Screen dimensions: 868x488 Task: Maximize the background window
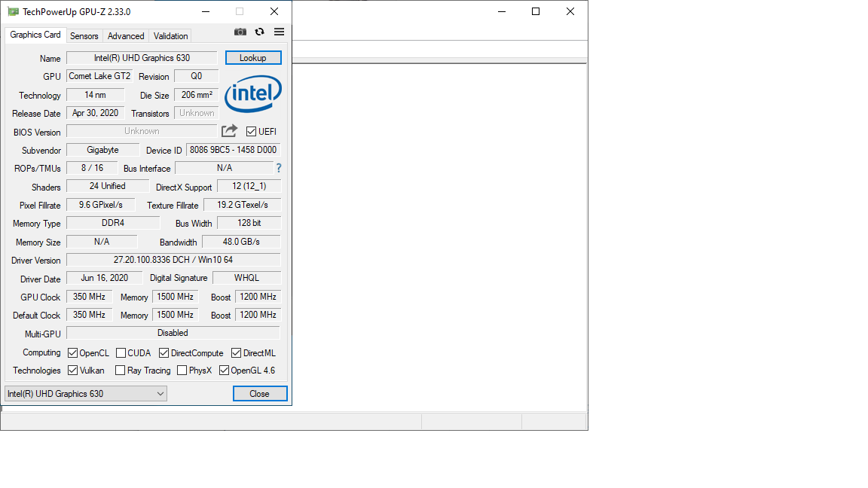(535, 11)
